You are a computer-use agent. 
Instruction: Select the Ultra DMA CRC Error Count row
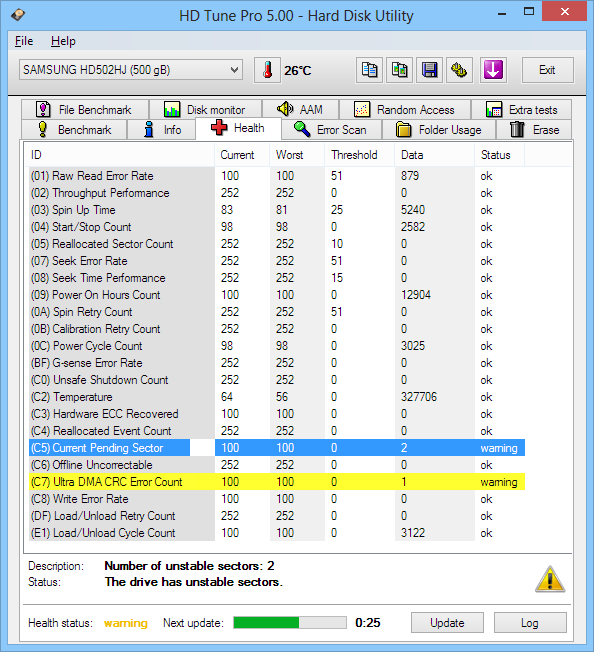tap(277, 482)
